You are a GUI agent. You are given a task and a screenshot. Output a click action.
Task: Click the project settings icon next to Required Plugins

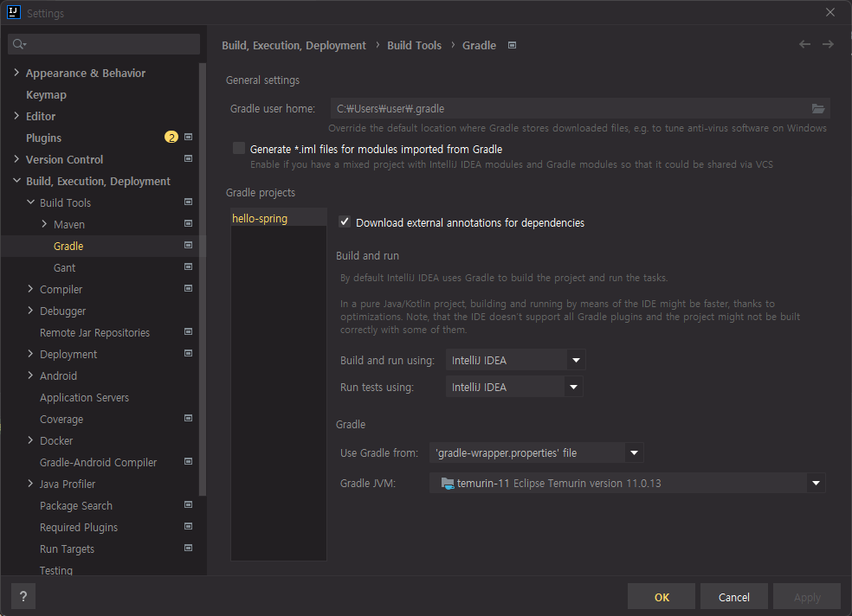click(189, 526)
